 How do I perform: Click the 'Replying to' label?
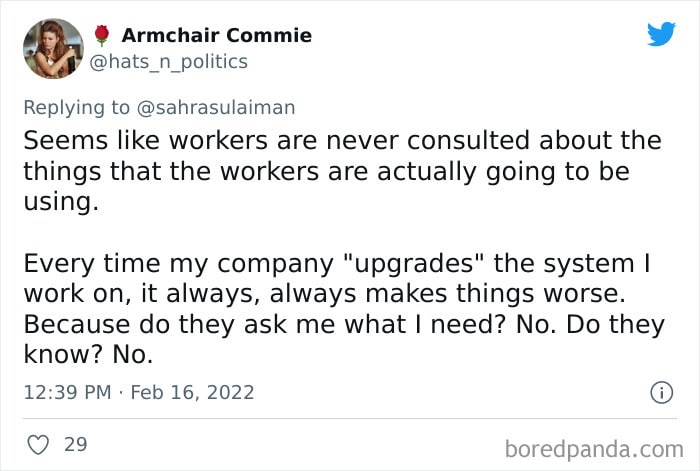pyautogui.click(x=76, y=108)
